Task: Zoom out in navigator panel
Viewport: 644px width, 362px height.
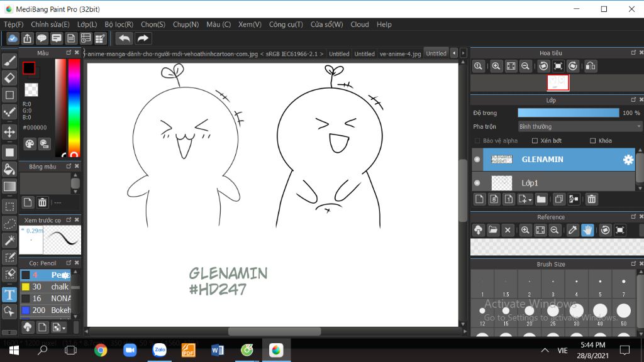Action: pyautogui.click(x=525, y=66)
